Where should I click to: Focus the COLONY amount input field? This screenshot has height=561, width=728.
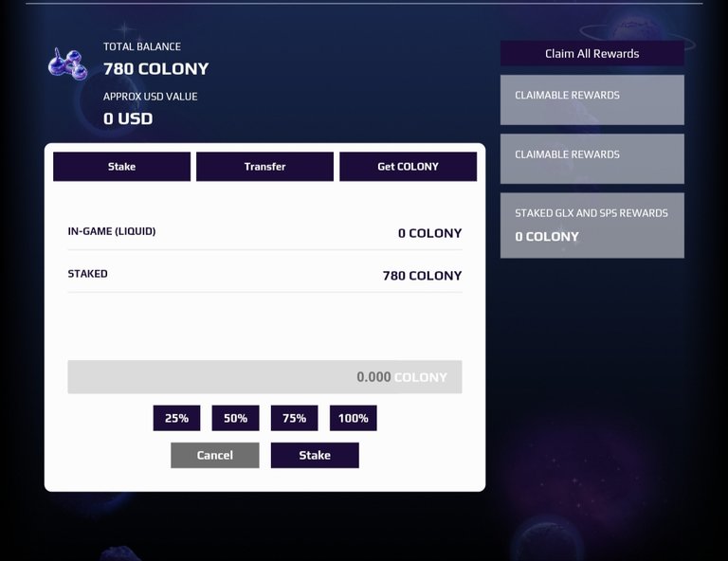click(264, 377)
